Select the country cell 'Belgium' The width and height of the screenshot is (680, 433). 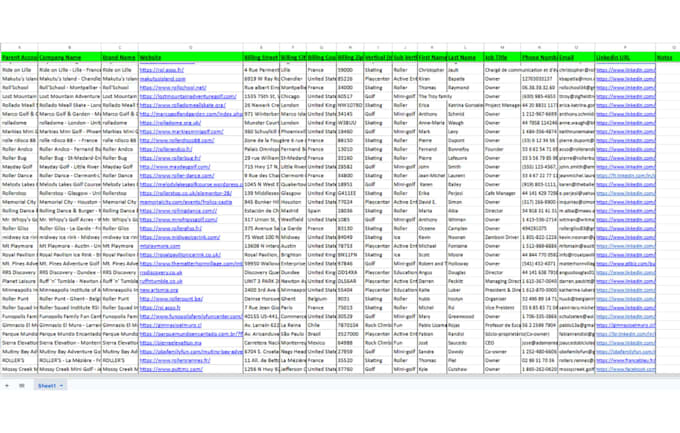pos(321,299)
